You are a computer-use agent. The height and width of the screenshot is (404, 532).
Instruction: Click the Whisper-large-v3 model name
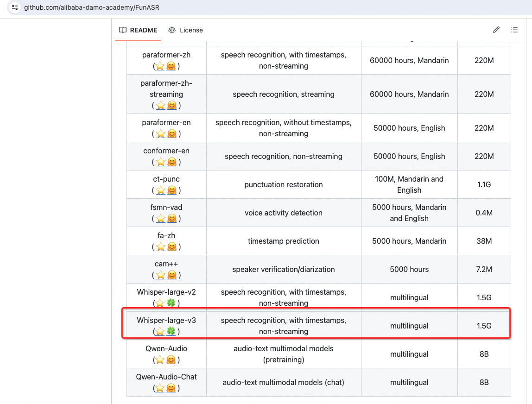(x=166, y=320)
